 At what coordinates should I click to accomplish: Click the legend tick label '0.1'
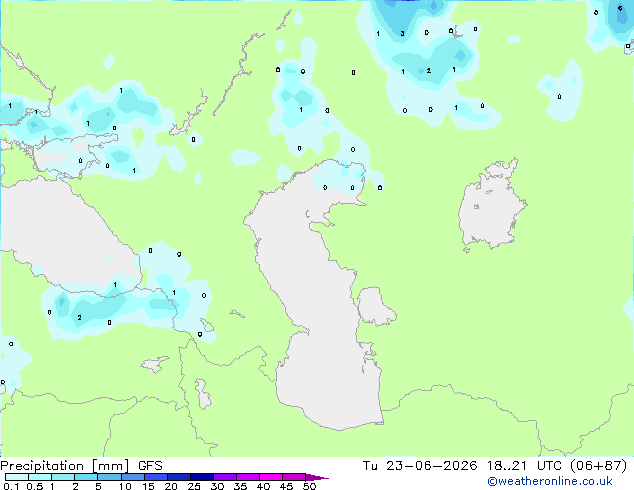pos(11,486)
